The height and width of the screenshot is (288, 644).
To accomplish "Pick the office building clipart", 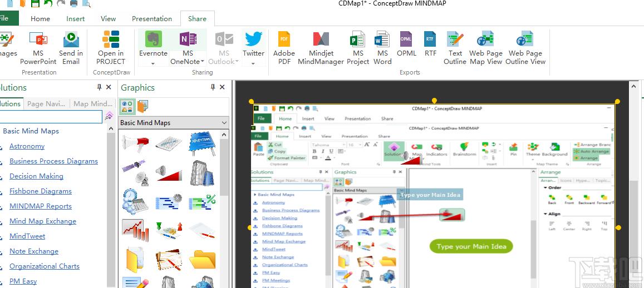I will pyautogui.click(x=203, y=173).
